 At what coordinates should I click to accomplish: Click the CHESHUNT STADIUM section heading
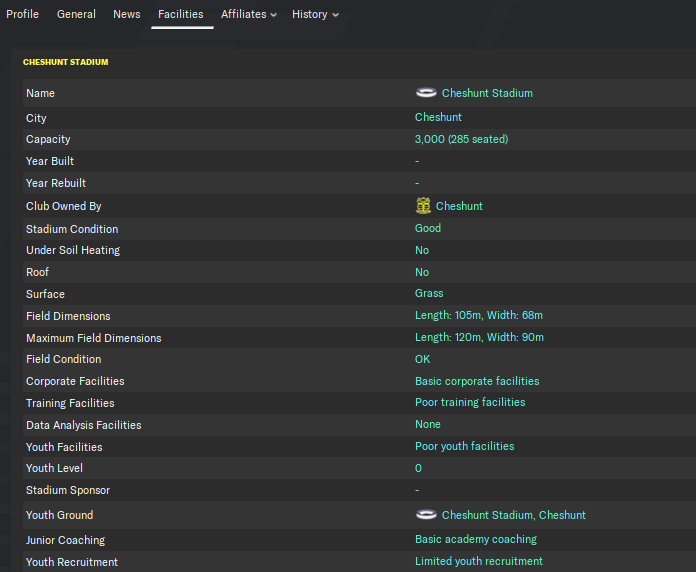[66, 62]
